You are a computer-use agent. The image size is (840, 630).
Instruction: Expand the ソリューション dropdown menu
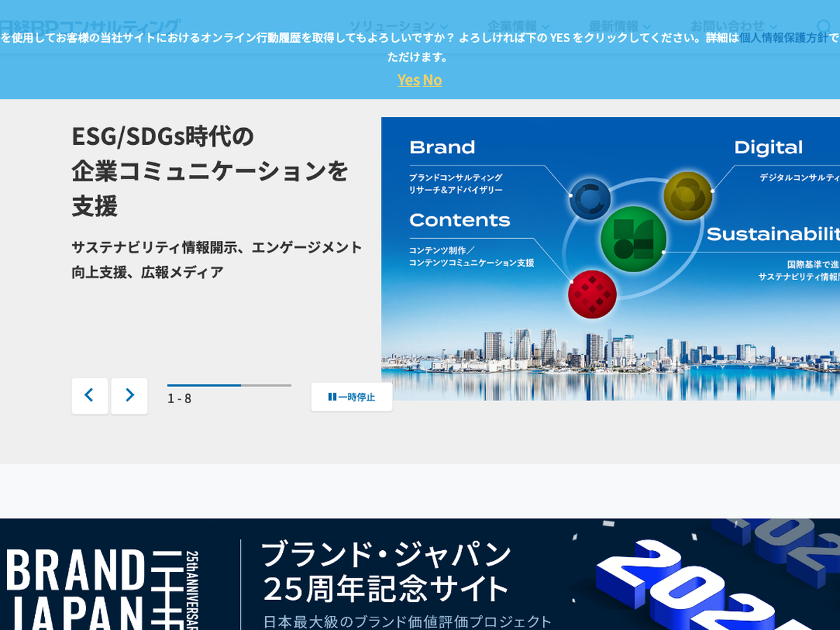398,27
